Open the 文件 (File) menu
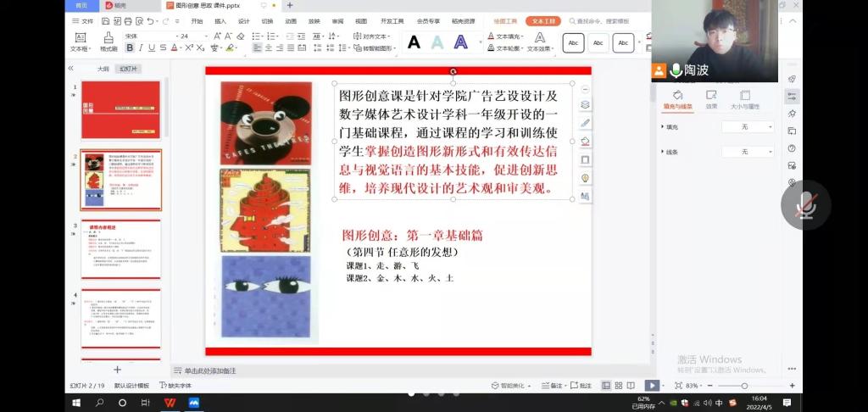 pos(83,21)
